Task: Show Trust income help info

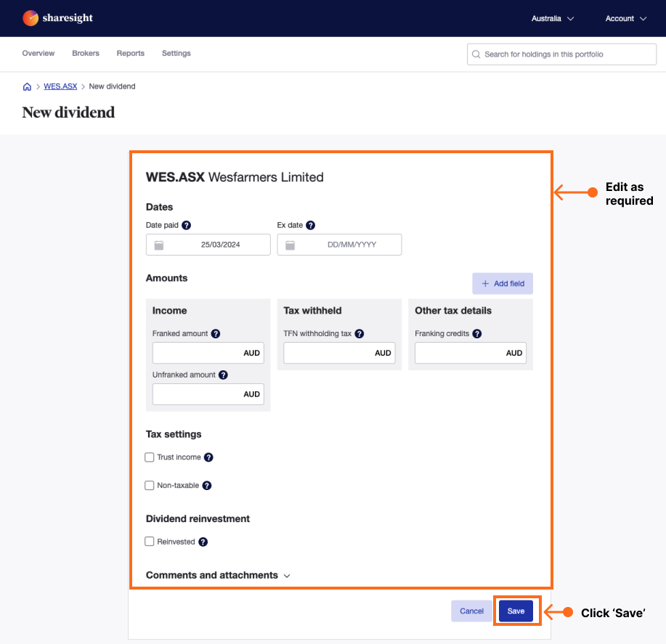Action: pos(208,457)
